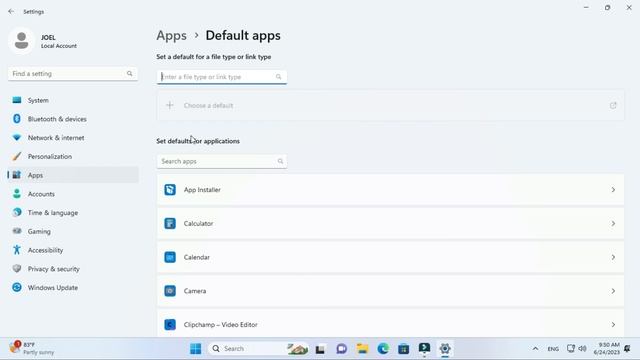
Task: Click search icon in file type field
Action: (x=278, y=77)
